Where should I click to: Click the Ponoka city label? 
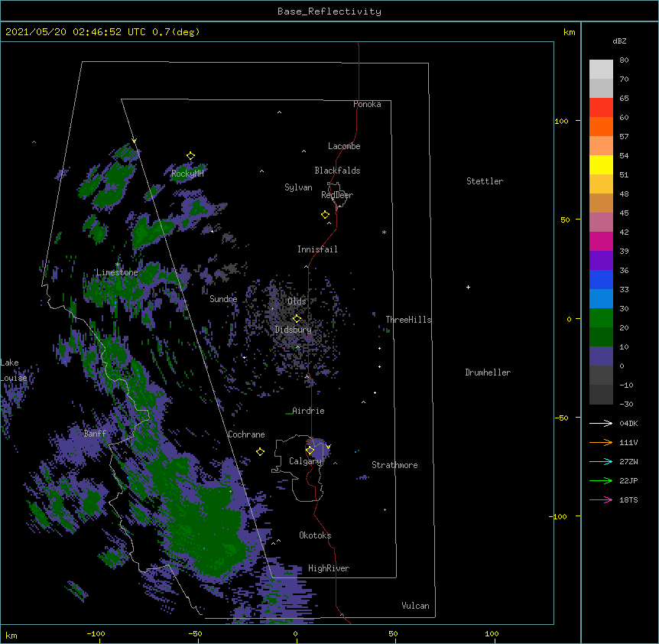(x=367, y=104)
